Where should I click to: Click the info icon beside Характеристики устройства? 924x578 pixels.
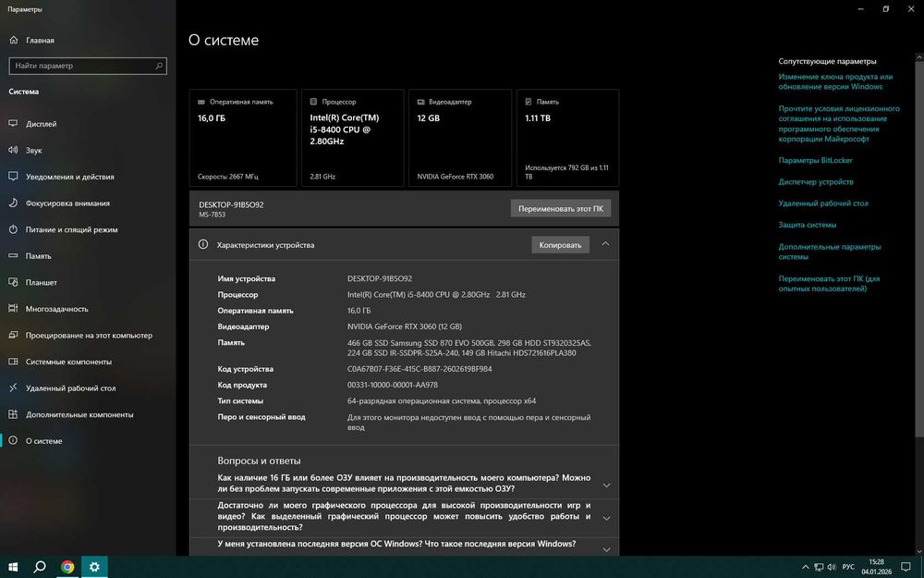(x=203, y=244)
